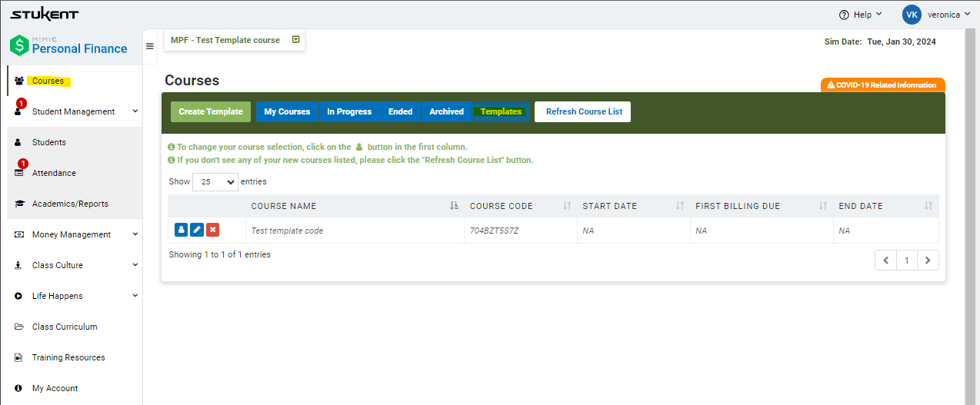The image size is (980, 405).
Task: Go to next page arrow
Action: pos(928,261)
